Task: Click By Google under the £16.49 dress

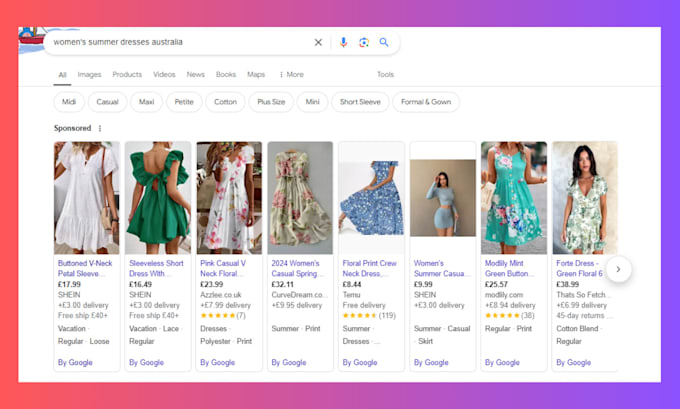Action: (x=146, y=363)
